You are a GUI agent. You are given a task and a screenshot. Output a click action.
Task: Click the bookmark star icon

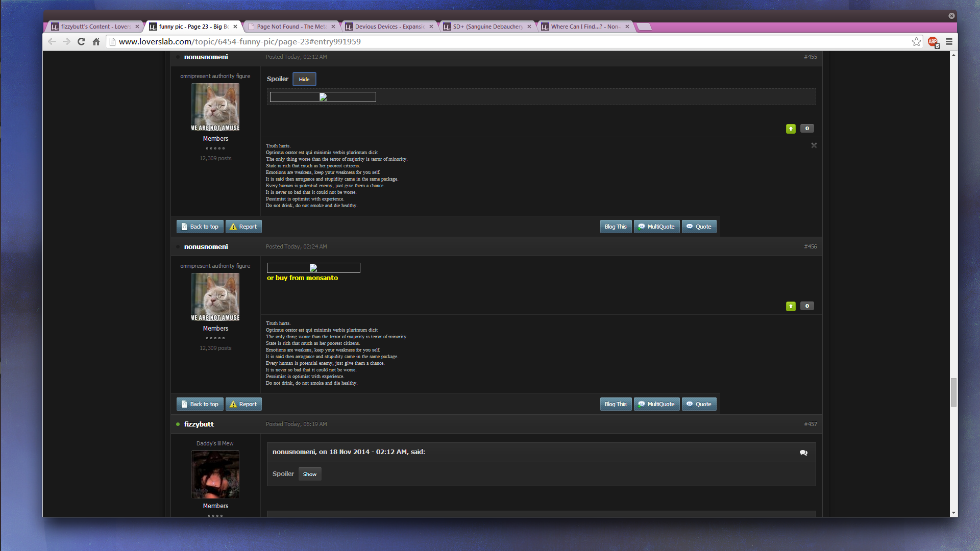point(916,42)
